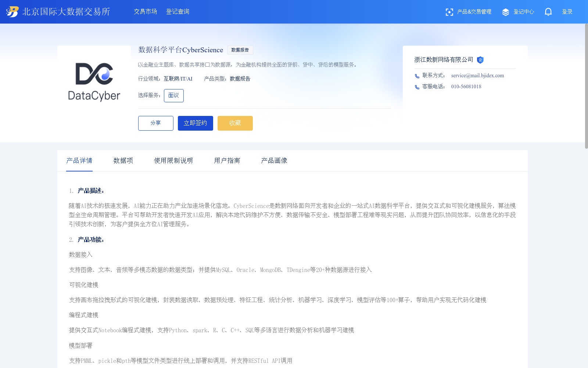Switch to the 数据项 tab
Image resolution: width=588 pixels, height=368 pixels.
point(123,161)
